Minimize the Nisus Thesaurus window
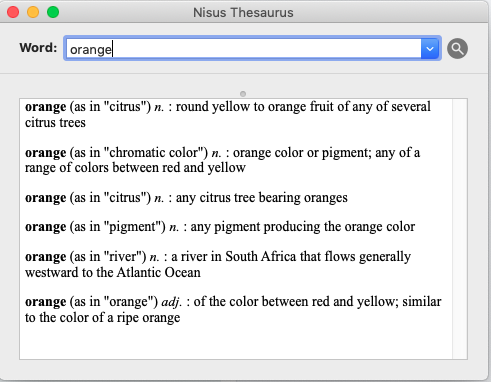The height and width of the screenshot is (382, 491). coord(33,12)
